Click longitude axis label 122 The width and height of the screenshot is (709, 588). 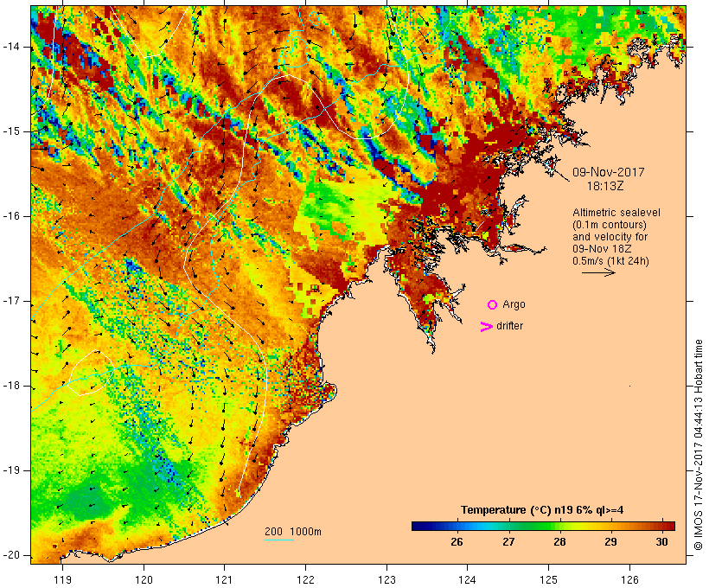pos(306,579)
